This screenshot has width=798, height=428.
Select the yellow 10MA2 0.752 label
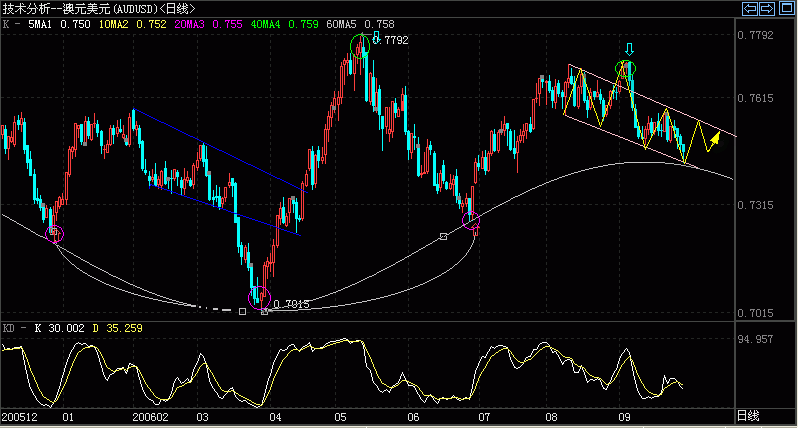(x=132, y=24)
